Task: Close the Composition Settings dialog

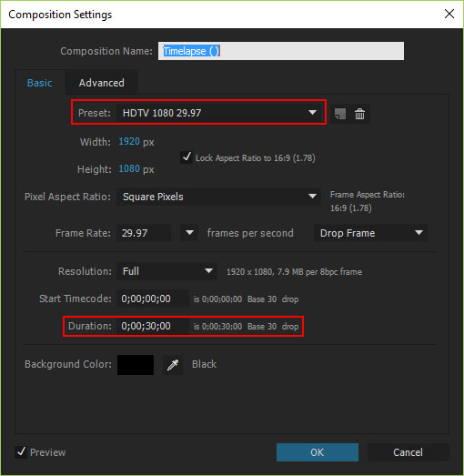Action: tap(449, 14)
